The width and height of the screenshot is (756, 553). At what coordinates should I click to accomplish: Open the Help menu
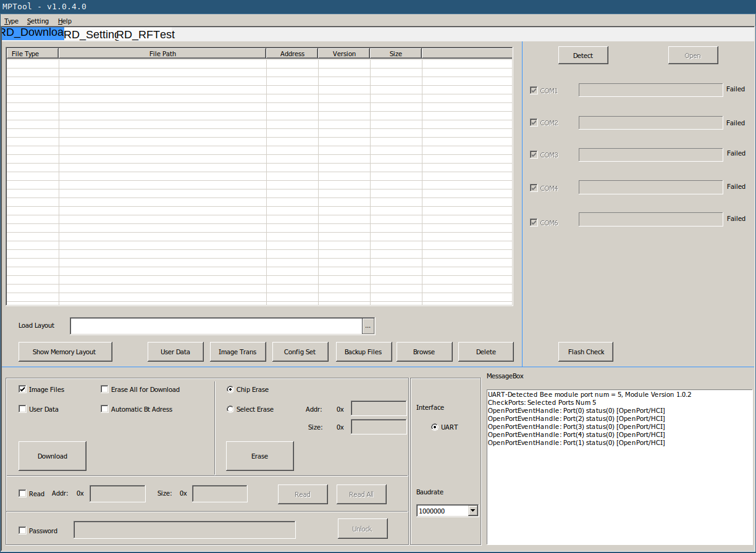[65, 21]
